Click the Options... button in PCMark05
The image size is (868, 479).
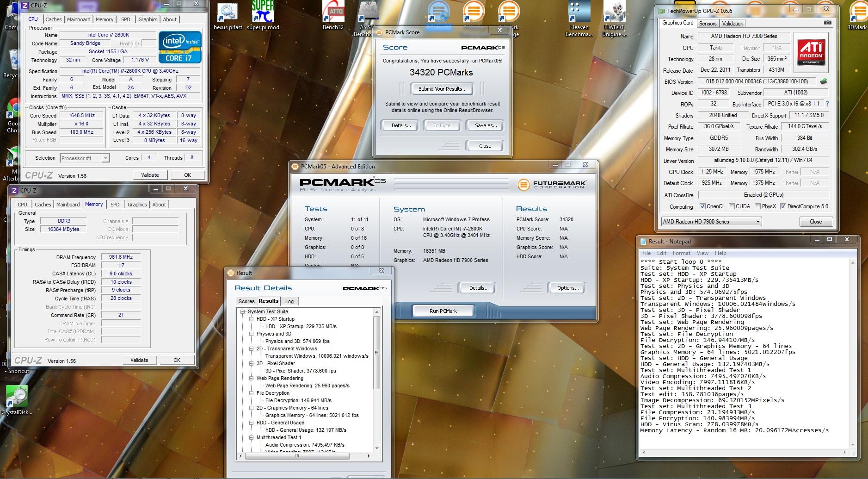(x=567, y=288)
